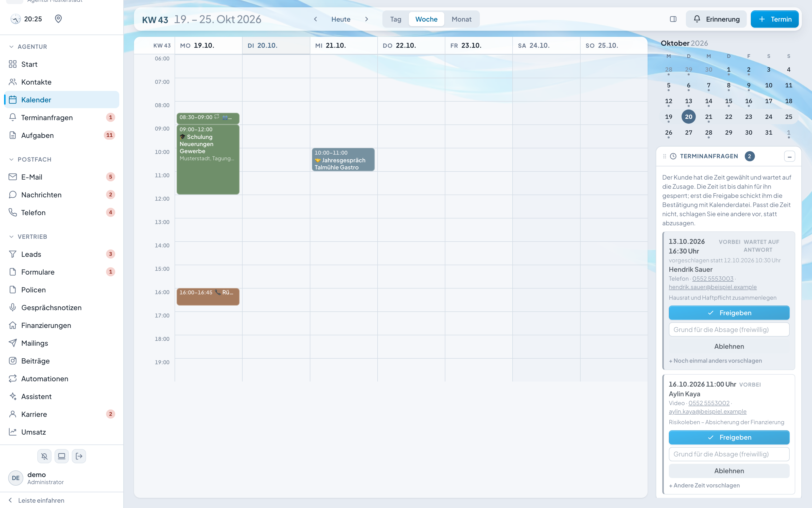Create a new Termin

coord(774,19)
